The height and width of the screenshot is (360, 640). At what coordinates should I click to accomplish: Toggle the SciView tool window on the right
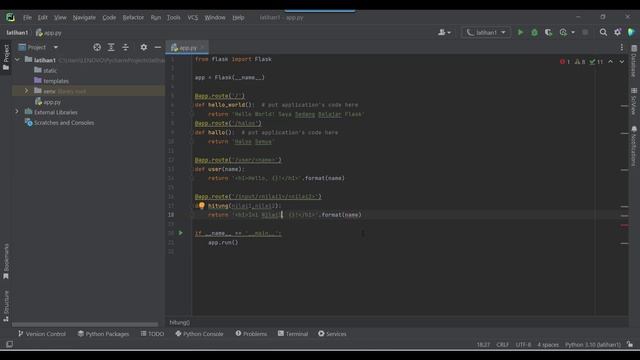(x=634, y=101)
